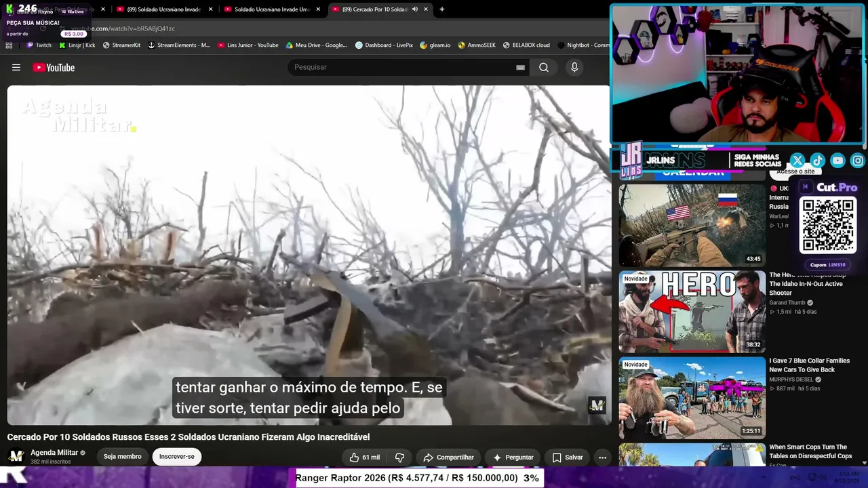Open the YouTube guide hamburger menu

pos(16,67)
